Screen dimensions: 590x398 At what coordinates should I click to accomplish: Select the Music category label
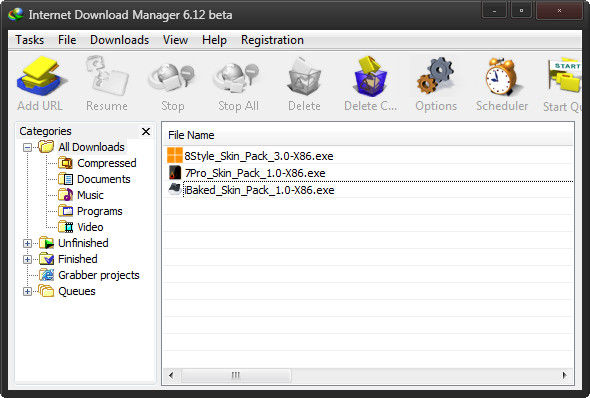90,195
